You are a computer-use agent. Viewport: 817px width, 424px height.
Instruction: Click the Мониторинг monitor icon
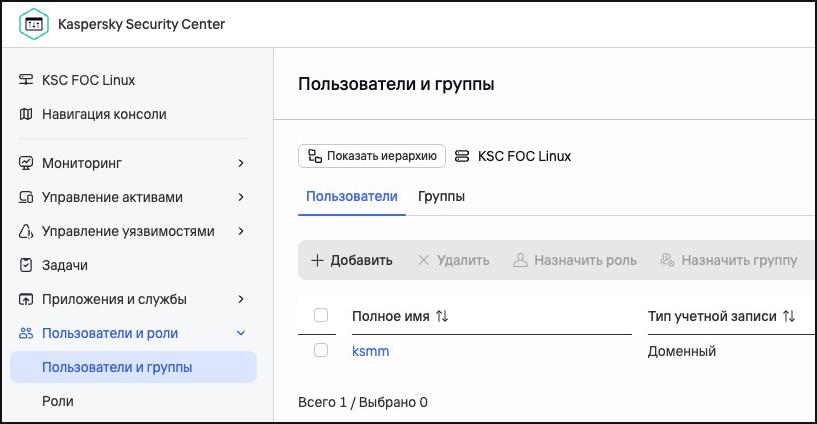click(x=26, y=163)
